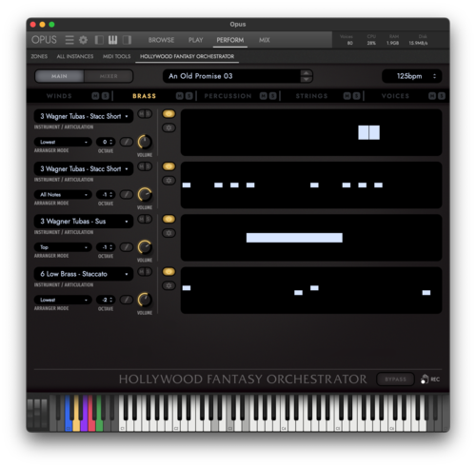Click the BYPASS button
Screen dimensions: 476x467
pyautogui.click(x=395, y=379)
